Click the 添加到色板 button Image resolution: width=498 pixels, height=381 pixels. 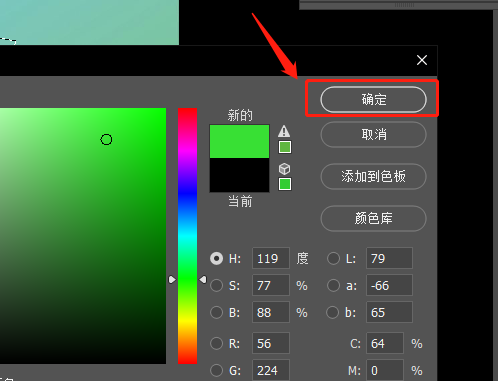(x=373, y=176)
